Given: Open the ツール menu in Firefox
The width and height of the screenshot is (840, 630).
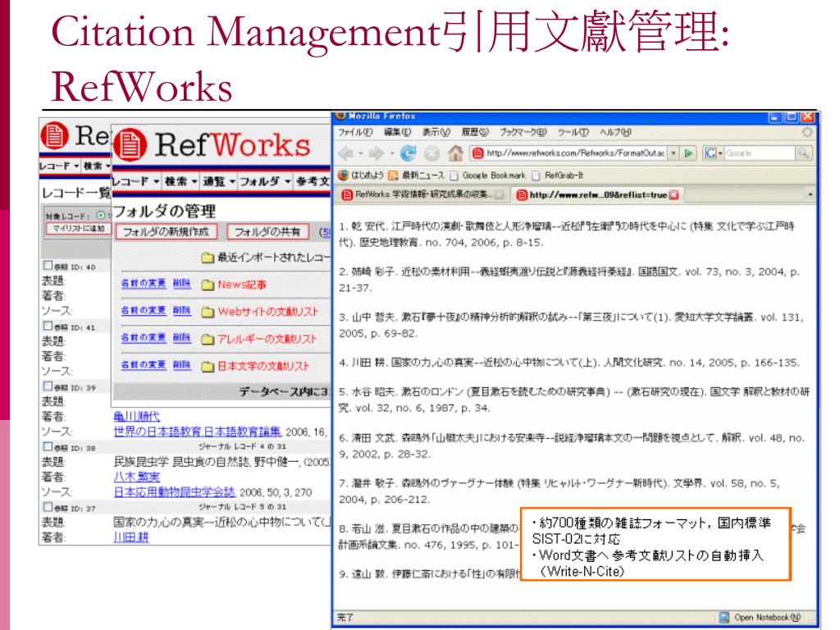Looking at the screenshot, I should point(573,132).
